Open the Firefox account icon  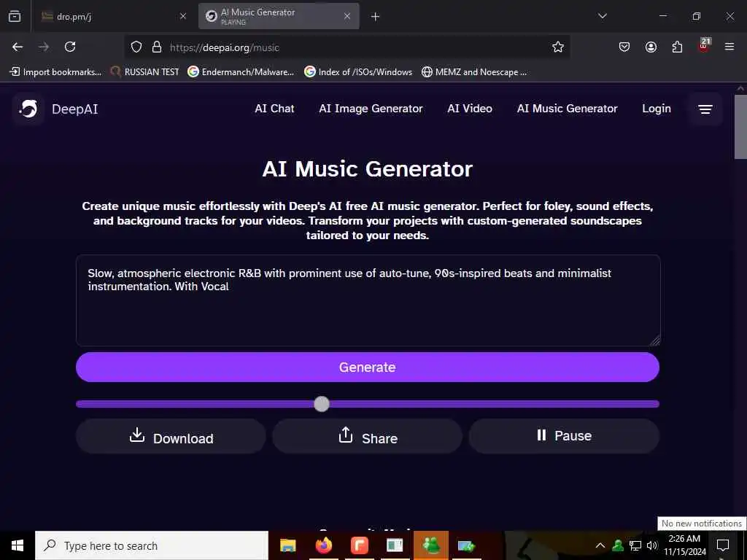[x=651, y=47]
